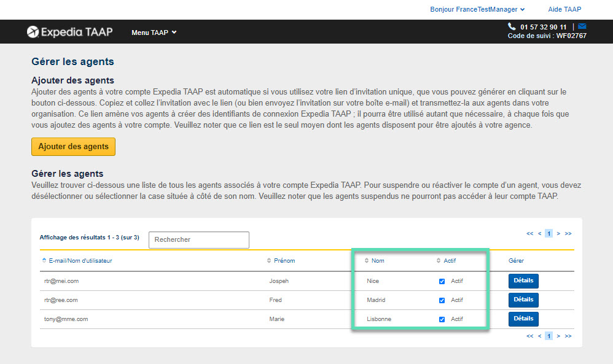Open Détails for tony@mme.com

[x=523, y=319]
